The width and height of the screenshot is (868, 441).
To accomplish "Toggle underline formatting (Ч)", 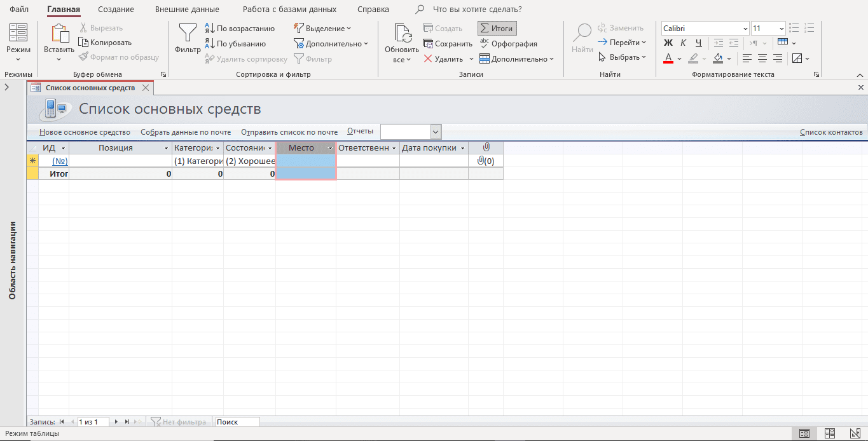I will [x=698, y=43].
